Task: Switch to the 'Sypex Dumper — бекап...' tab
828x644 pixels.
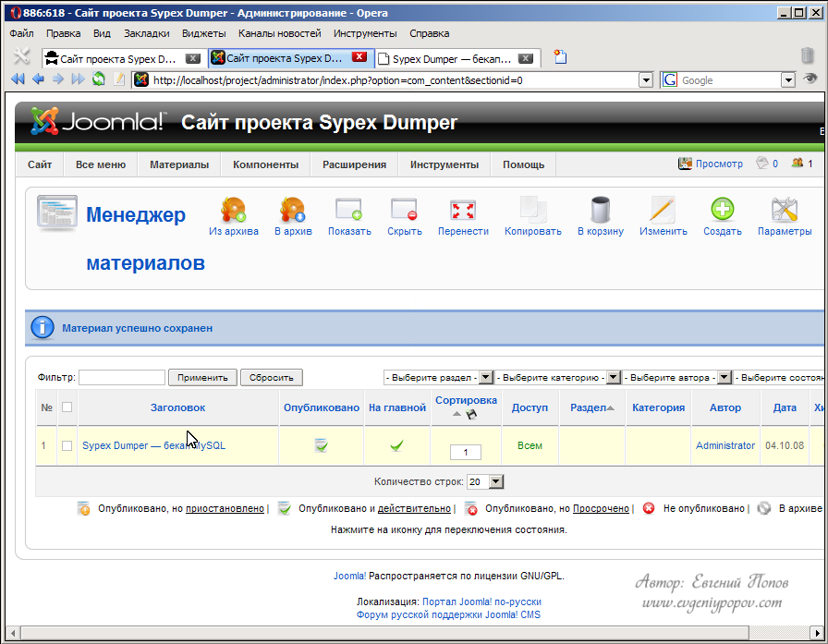Action: pos(458,58)
